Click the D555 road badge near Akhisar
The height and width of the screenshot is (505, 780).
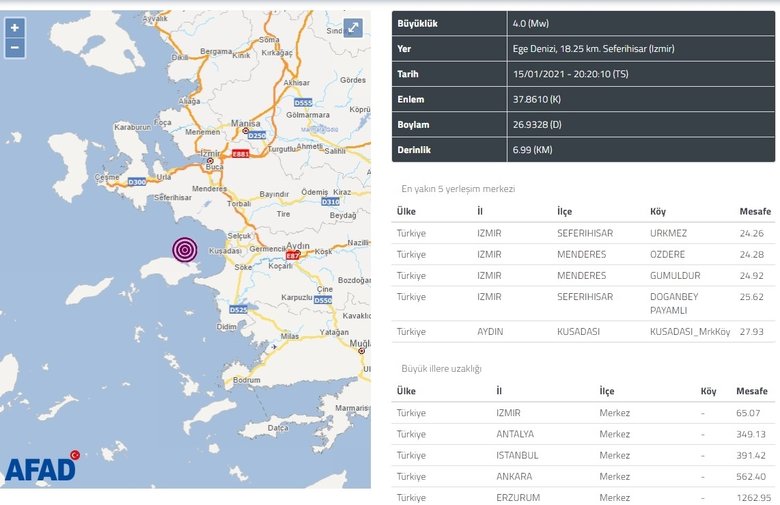(x=303, y=103)
